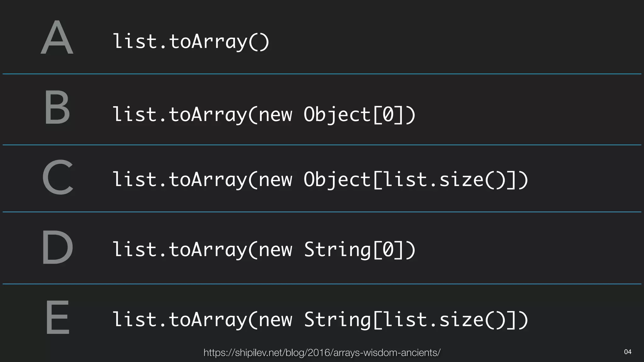
Task: Click the large letter B label
Action: click(x=57, y=107)
